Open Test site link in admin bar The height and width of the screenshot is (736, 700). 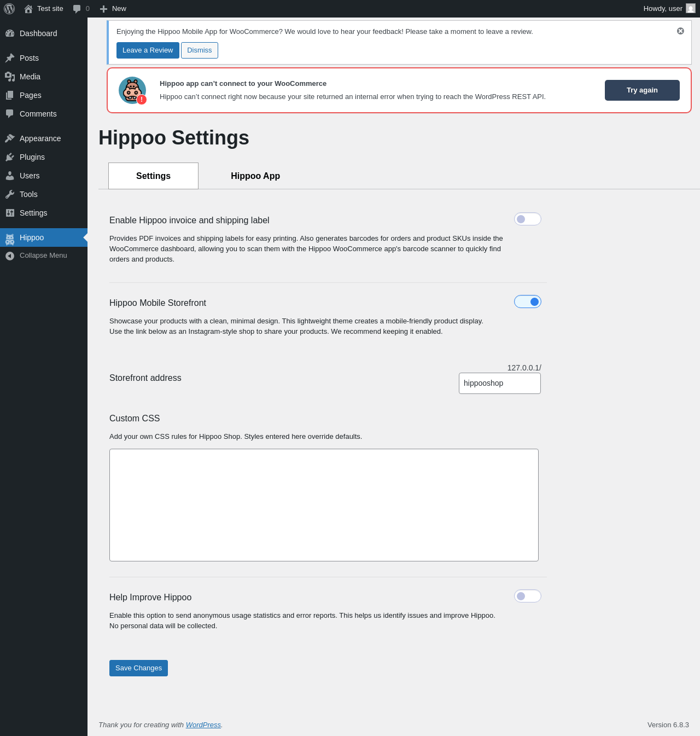coord(44,9)
